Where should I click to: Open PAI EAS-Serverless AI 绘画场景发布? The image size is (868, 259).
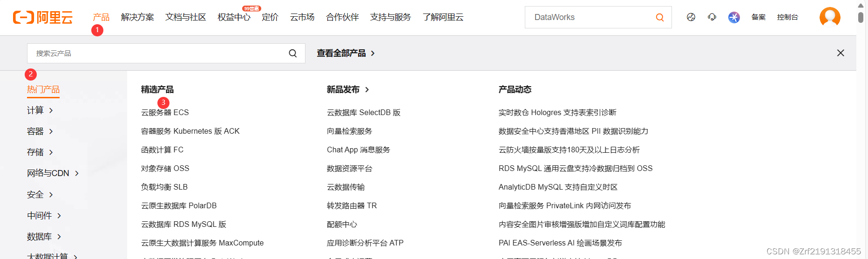560,243
